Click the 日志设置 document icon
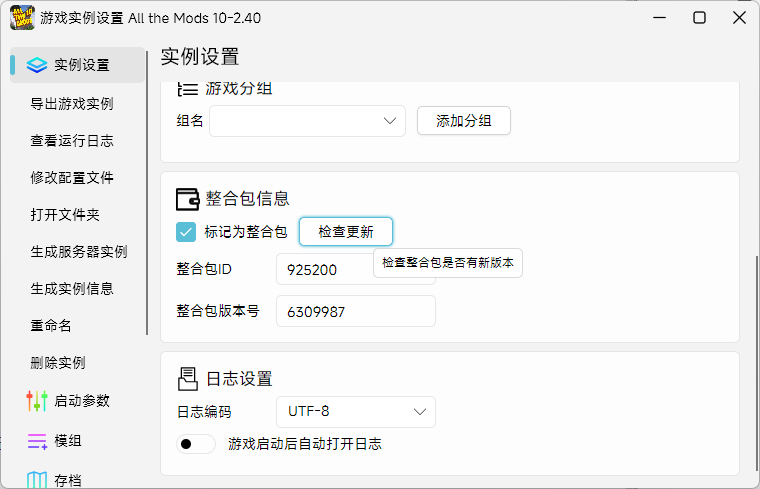 pos(187,379)
